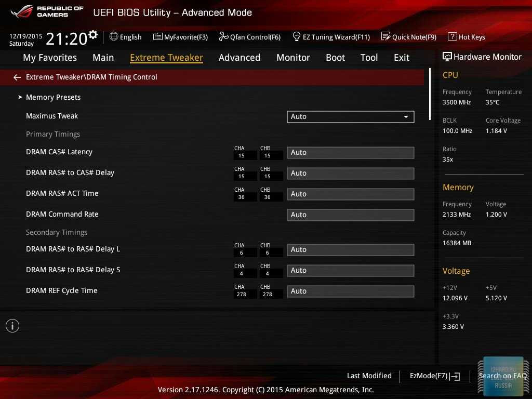The image size is (532, 399).
Task: Open MyFavorite(F3) shortcut
Action: [180, 37]
